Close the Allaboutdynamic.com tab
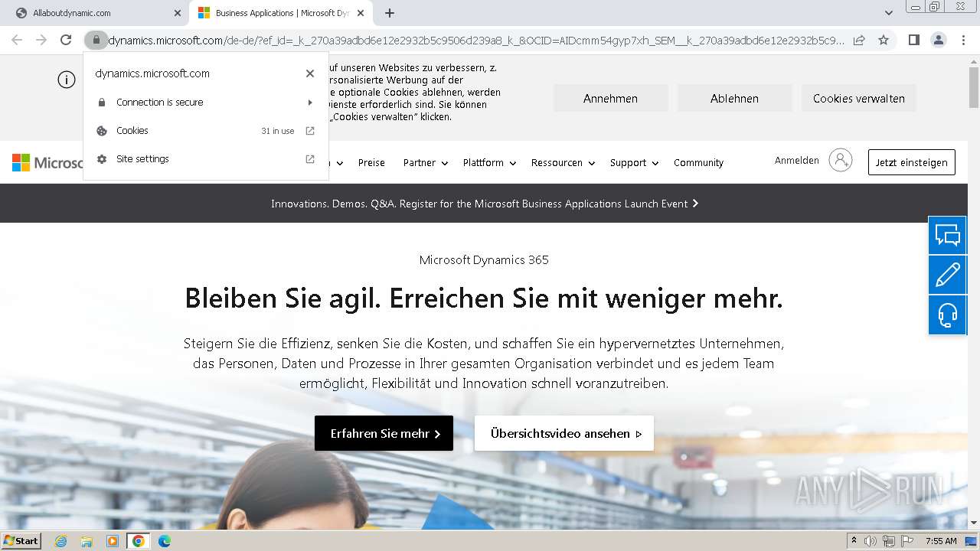 click(177, 13)
